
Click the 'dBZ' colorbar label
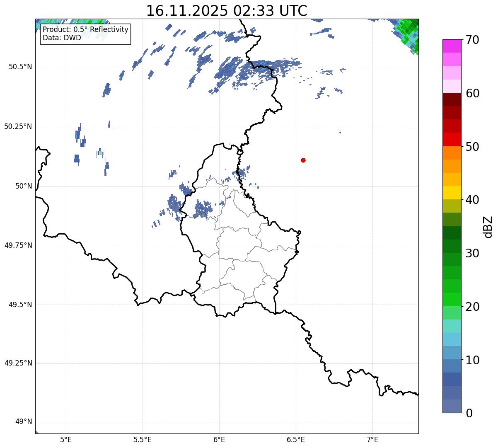(488, 226)
